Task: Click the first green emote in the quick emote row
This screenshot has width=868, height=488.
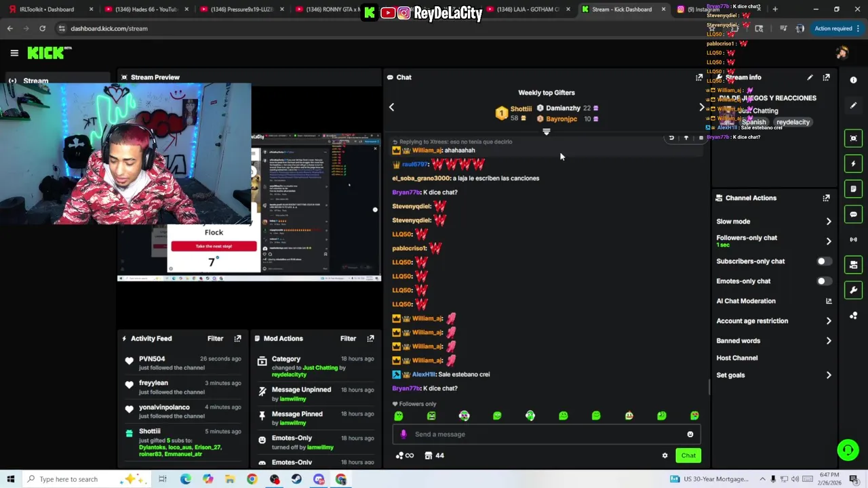Action: pos(399,416)
